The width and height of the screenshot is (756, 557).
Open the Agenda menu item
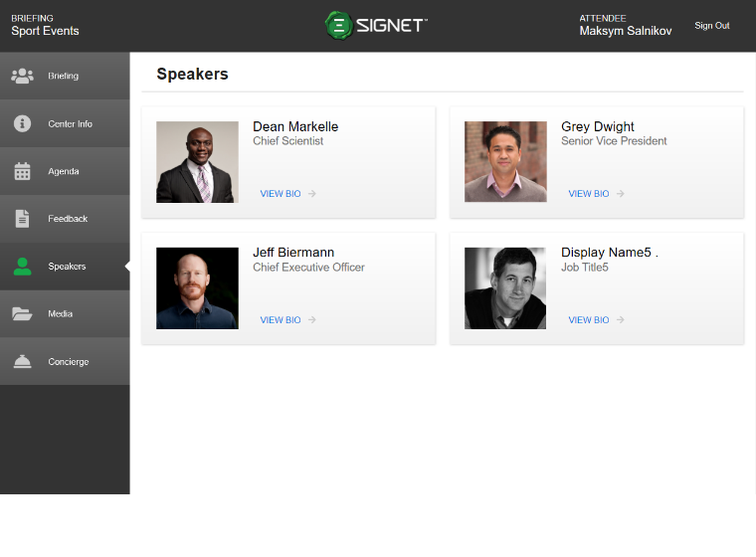(64, 171)
